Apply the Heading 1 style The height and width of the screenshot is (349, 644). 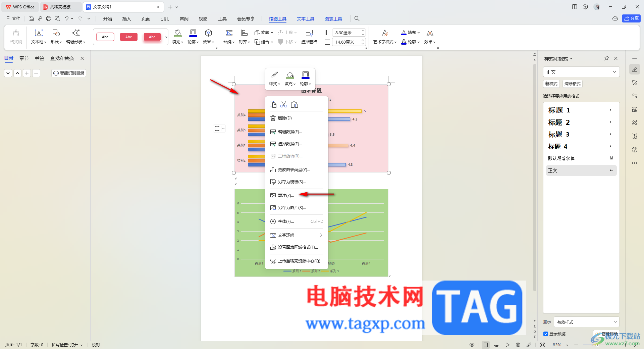click(581, 110)
